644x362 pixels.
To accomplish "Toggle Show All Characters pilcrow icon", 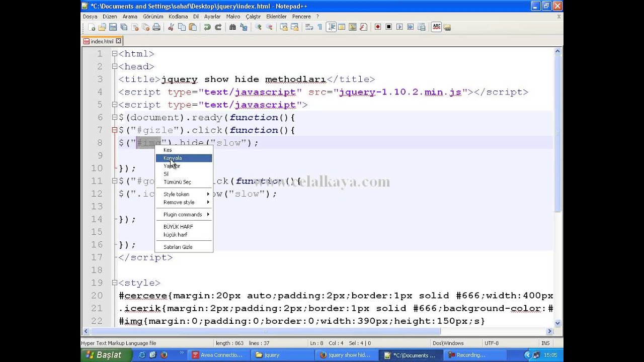I will [319, 27].
